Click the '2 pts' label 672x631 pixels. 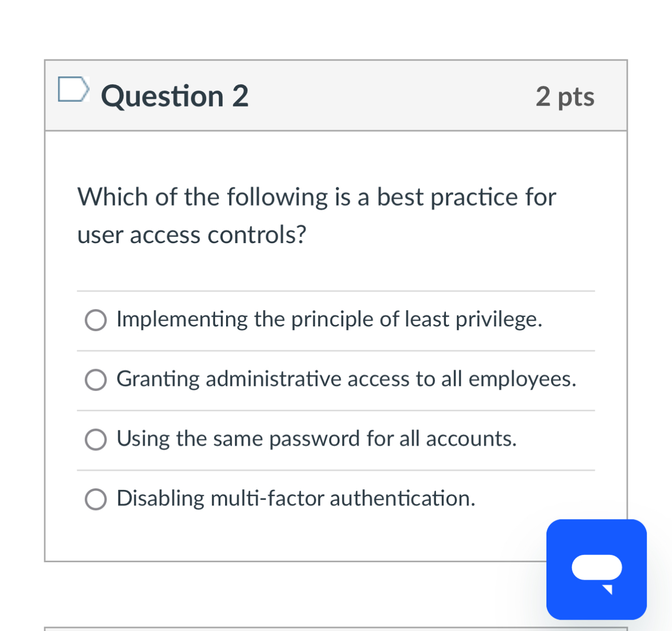coord(565,96)
